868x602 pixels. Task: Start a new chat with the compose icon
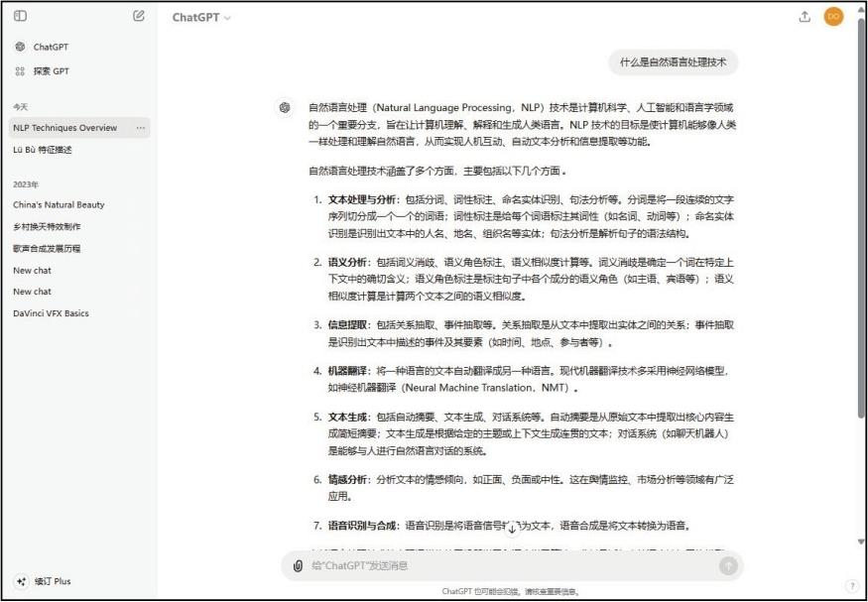[139, 17]
